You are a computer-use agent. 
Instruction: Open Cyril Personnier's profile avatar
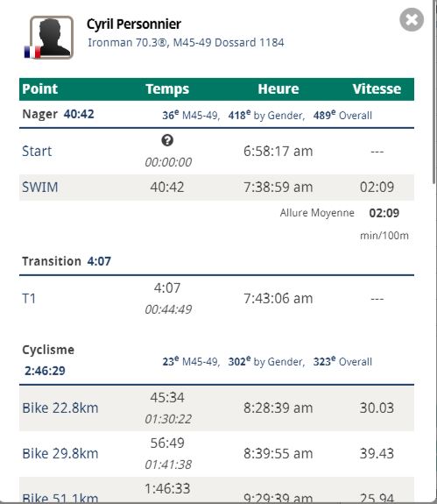point(52,38)
